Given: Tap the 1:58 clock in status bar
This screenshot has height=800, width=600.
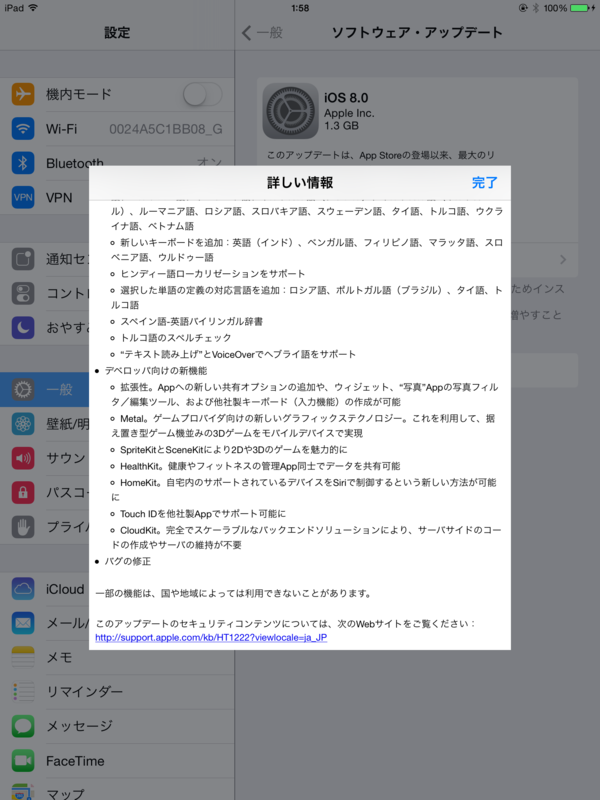Looking at the screenshot, I should (x=300, y=8).
